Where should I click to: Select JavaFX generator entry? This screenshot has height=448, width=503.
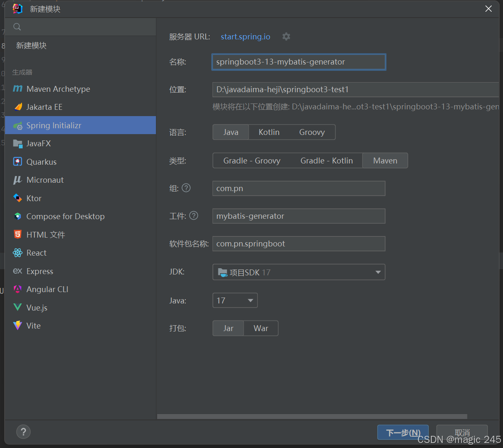80,143
